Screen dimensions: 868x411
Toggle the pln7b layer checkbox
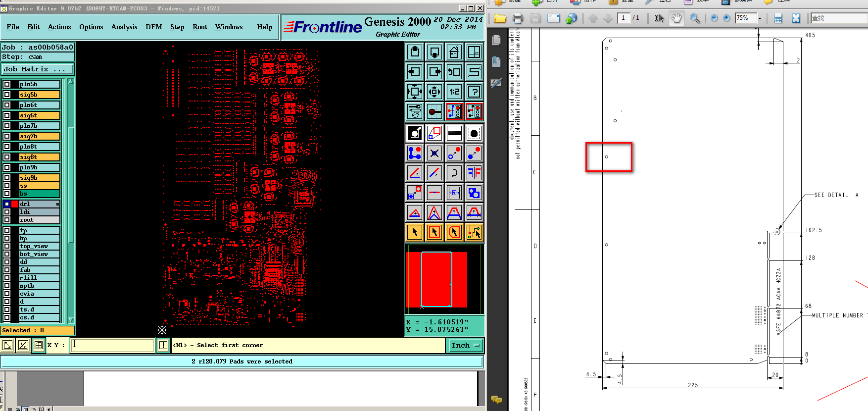click(x=7, y=126)
